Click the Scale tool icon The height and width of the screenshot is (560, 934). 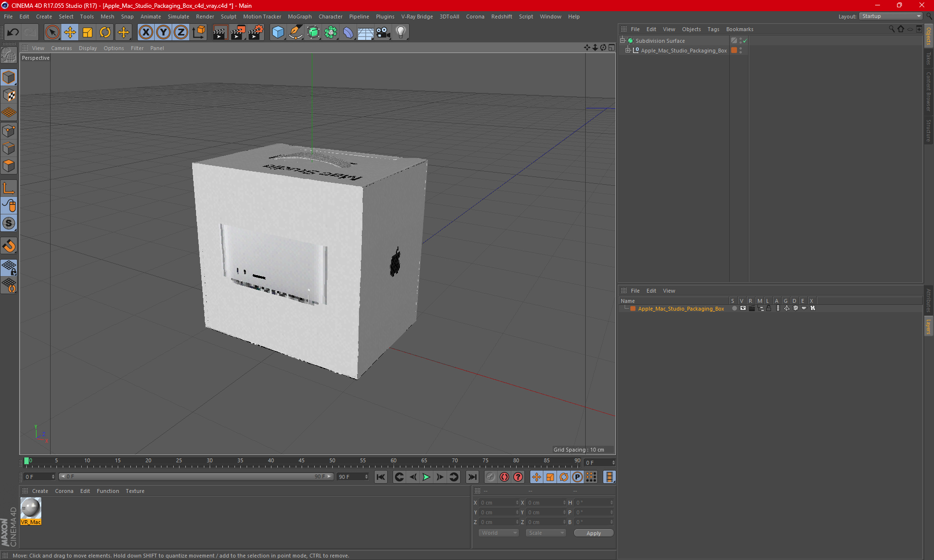88,33
